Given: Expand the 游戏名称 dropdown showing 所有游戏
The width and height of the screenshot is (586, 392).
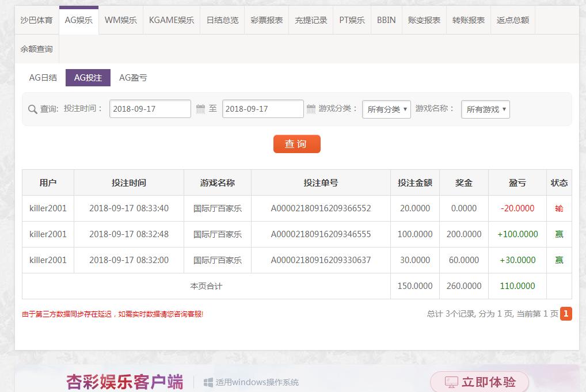Looking at the screenshot, I should pos(485,109).
